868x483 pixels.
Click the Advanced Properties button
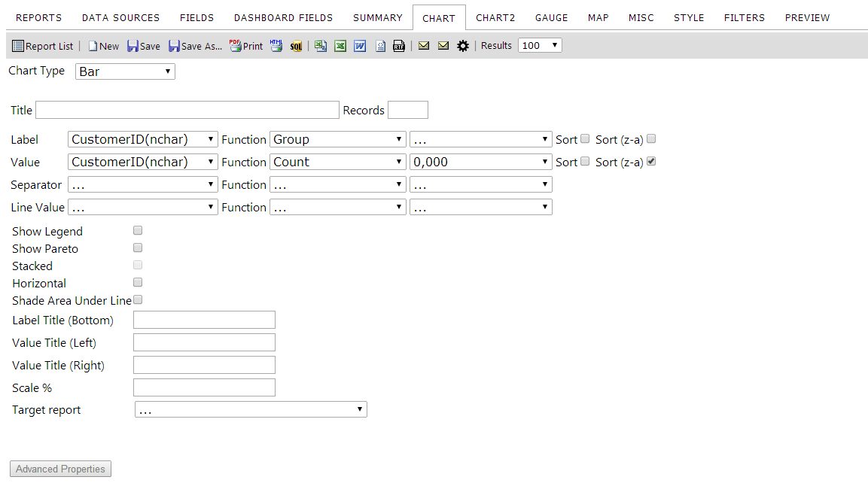pos(60,469)
